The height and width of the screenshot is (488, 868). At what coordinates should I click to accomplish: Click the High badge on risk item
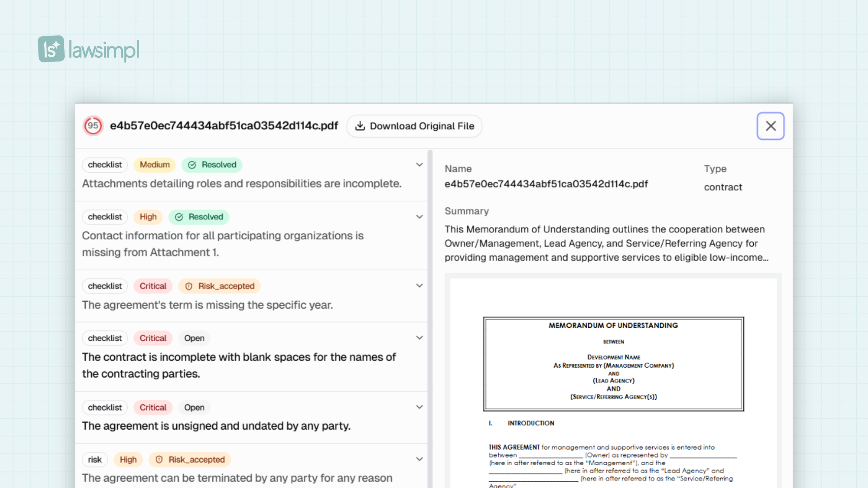pyautogui.click(x=128, y=460)
